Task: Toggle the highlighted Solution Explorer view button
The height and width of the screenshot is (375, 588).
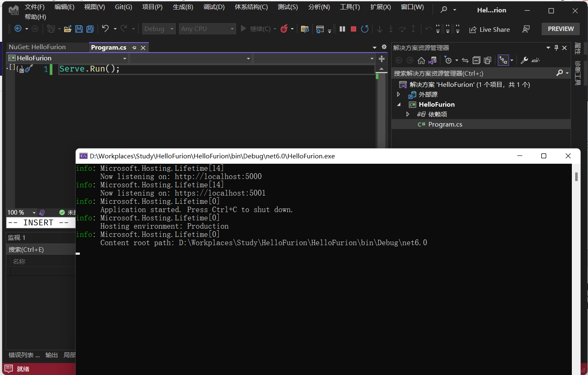Action: point(503,60)
